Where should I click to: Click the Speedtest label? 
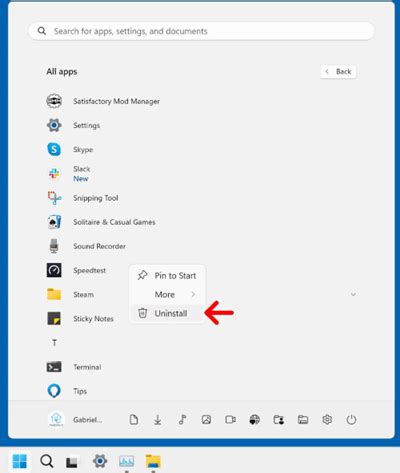pyautogui.click(x=89, y=270)
